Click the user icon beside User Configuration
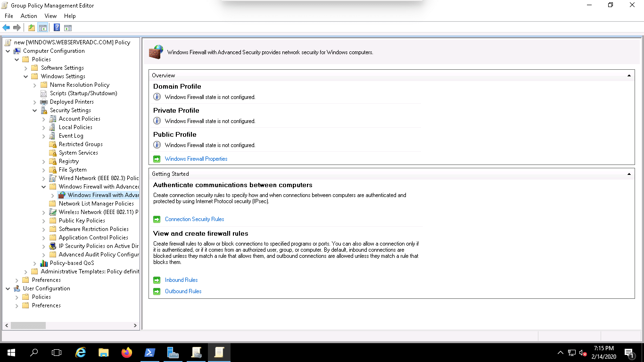The width and height of the screenshot is (644, 362). coord(17,288)
